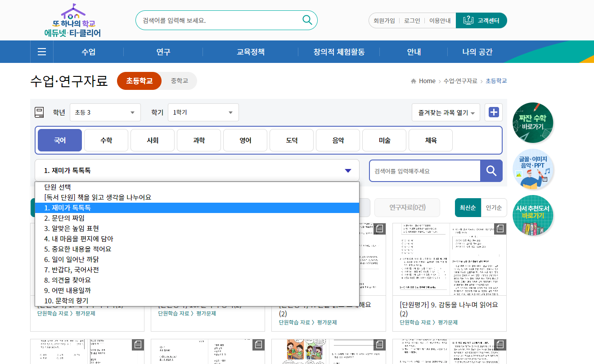The image size is (594, 364).
Task: Click the Edunet T-Clear logo
Action: [73, 20]
